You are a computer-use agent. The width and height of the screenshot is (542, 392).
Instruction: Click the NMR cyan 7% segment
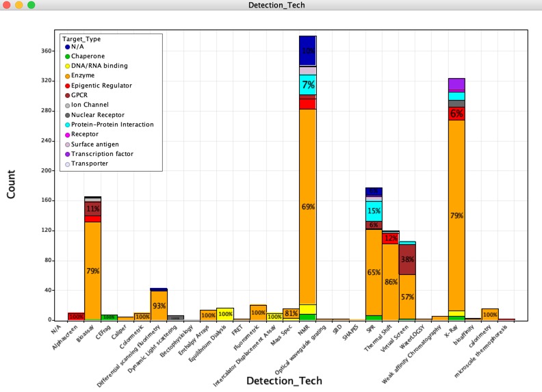(308, 85)
